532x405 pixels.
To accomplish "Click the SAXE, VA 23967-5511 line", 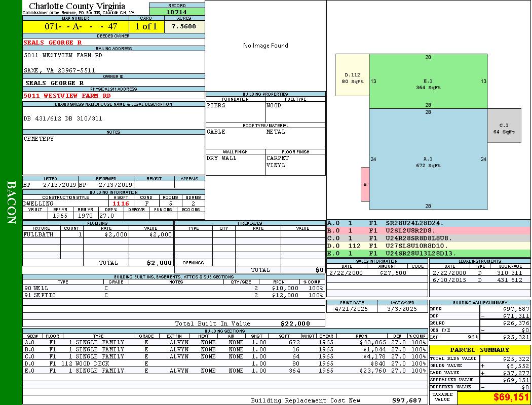I will (x=59, y=70).
